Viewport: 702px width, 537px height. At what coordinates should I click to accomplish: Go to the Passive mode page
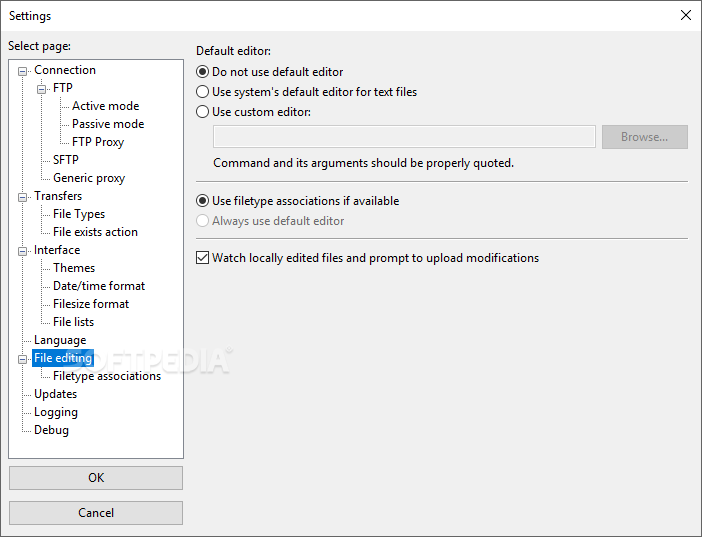[108, 124]
